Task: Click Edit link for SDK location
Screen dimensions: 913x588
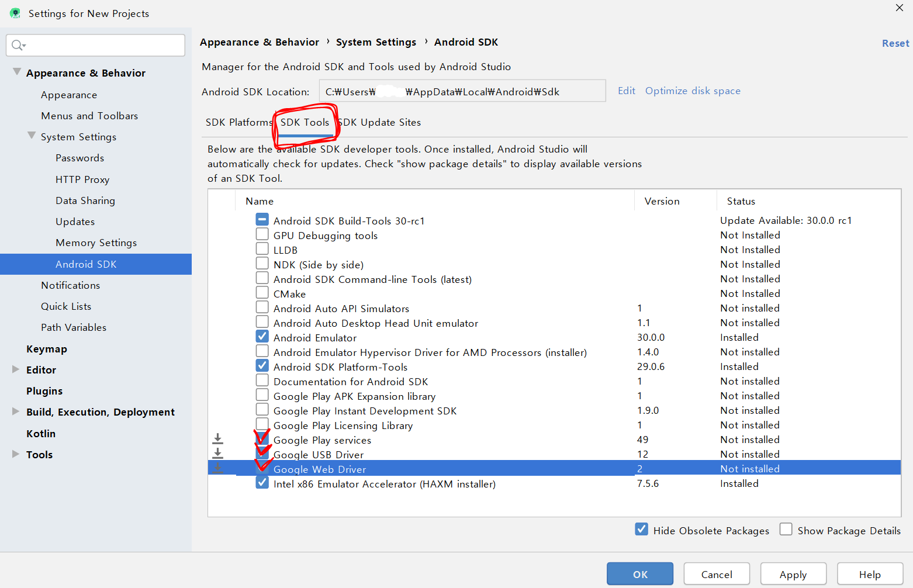Action: pyautogui.click(x=627, y=91)
